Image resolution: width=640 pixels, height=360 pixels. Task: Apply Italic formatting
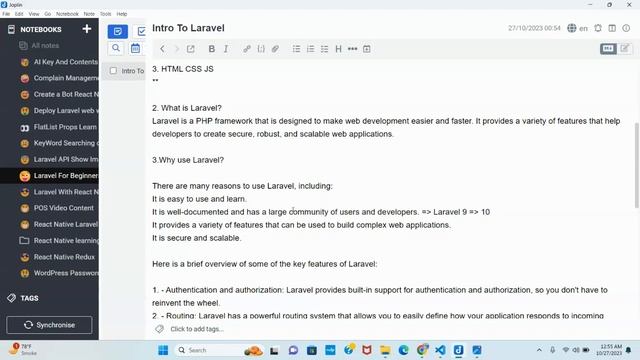point(226,49)
